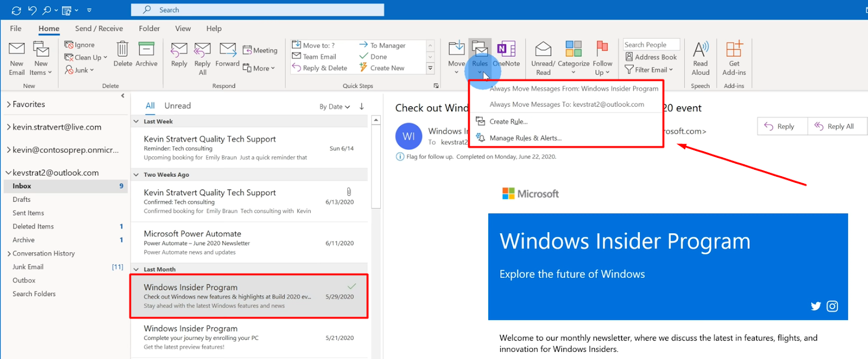Screen dimensions: 868x359
Task: Open the Junk dropdown
Action: tap(79, 70)
